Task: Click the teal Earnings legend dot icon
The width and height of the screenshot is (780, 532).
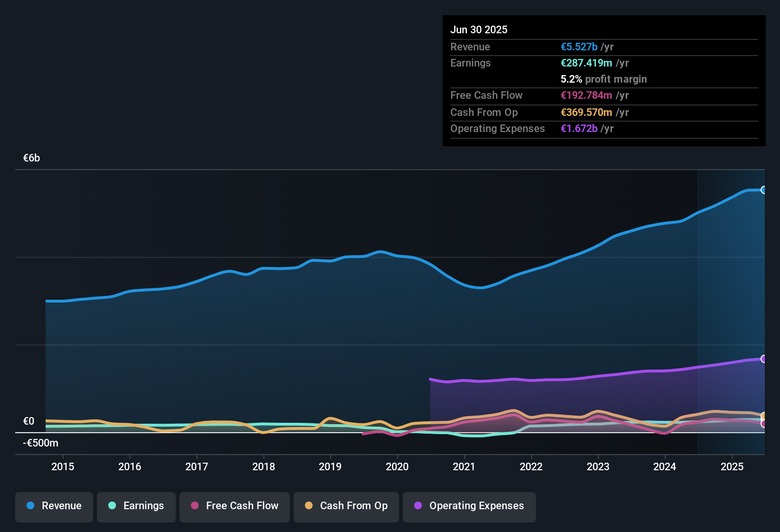Action: click(112, 506)
